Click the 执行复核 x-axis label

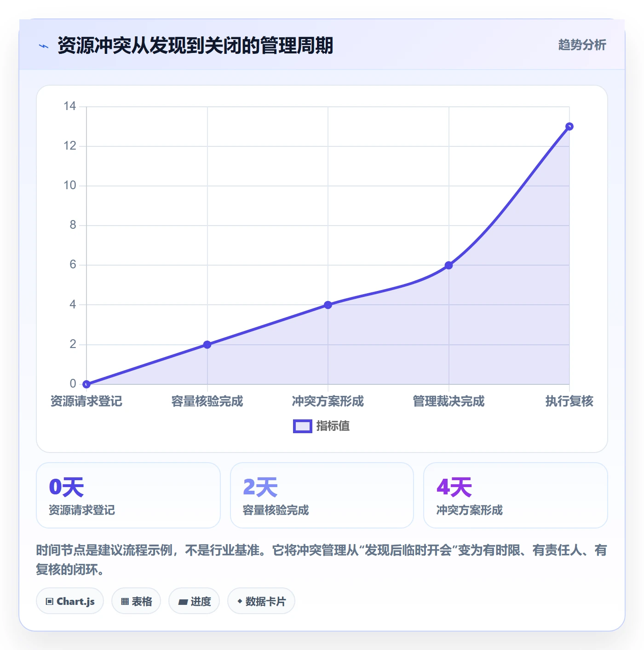569,401
